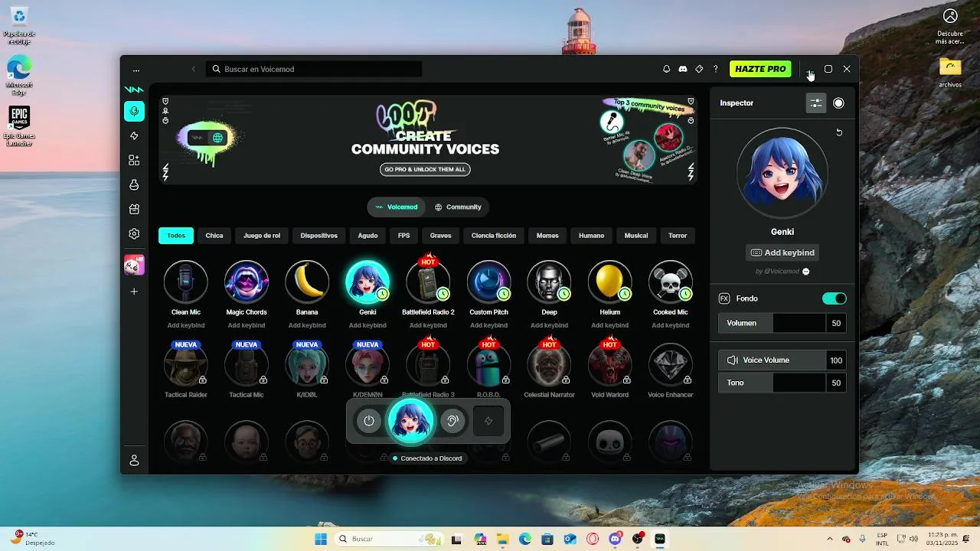Select the Magic Chords voice
The height and width of the screenshot is (551, 980).
pos(247,282)
